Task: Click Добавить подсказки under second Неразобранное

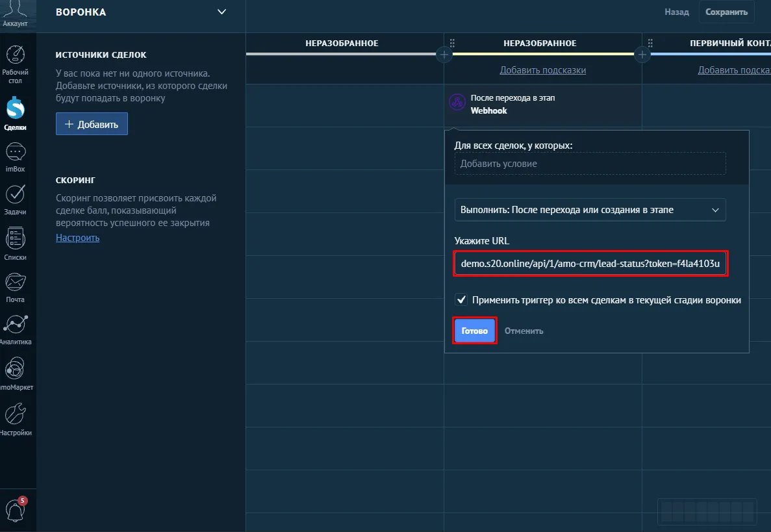Action: [543, 70]
